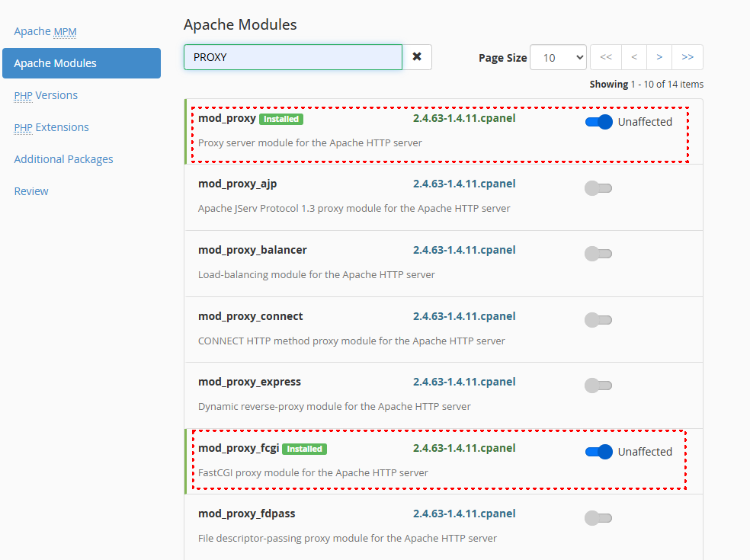Select the Apache Modules sidebar item
Image resolution: width=750 pixels, height=560 pixels.
tap(82, 63)
